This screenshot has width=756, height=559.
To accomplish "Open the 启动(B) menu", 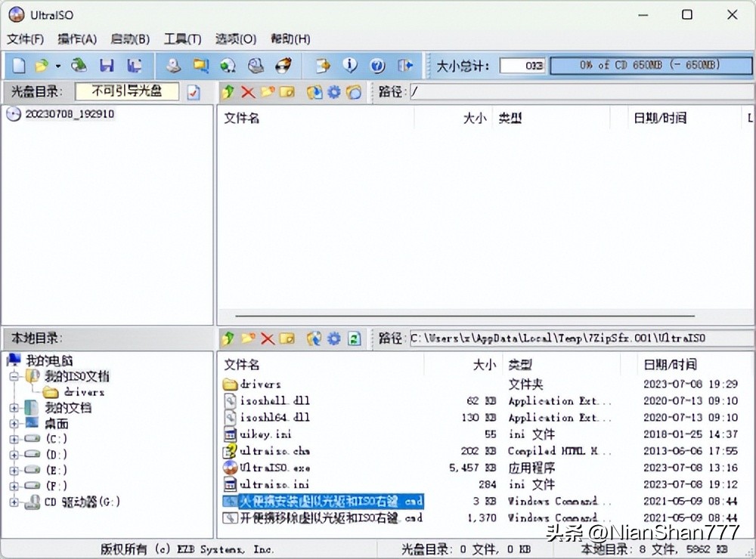I will 129,39.
